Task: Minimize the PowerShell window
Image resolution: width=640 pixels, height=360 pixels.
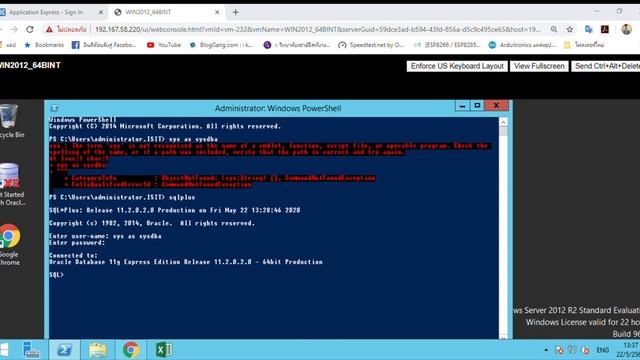Action: click(462, 106)
